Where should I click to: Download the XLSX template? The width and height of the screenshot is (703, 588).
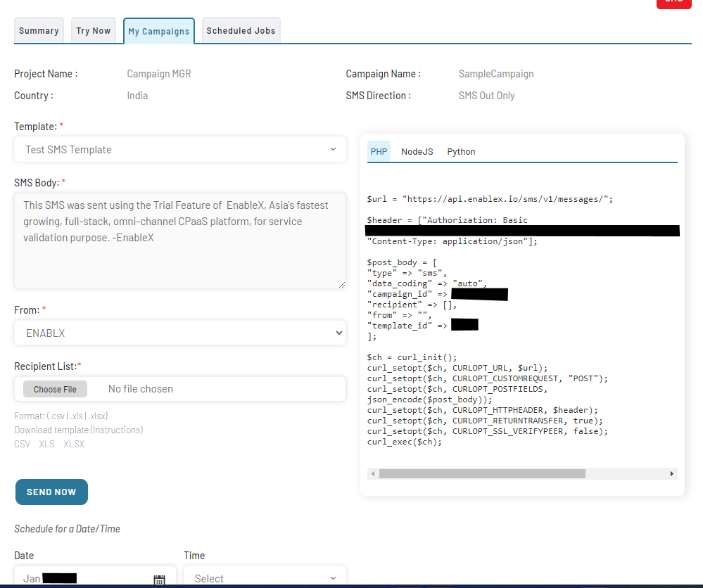click(75, 444)
